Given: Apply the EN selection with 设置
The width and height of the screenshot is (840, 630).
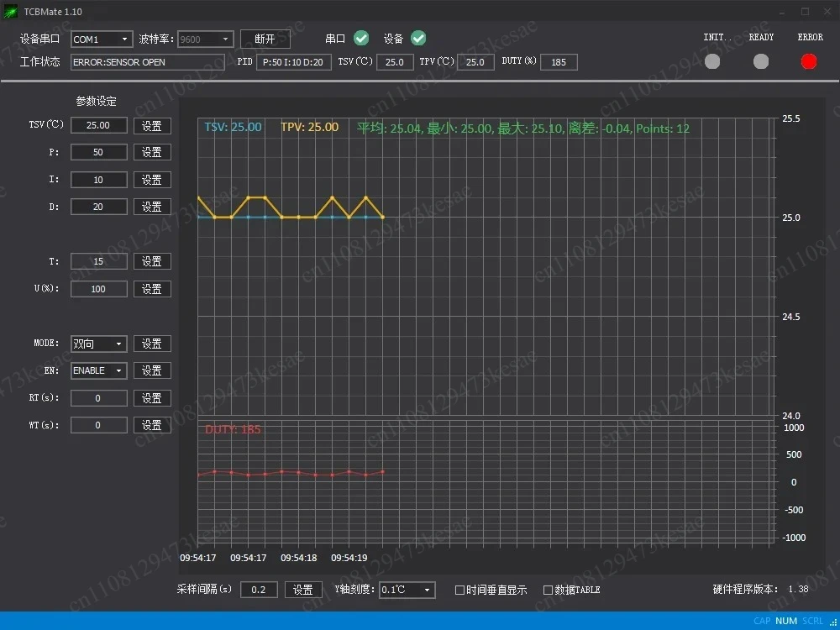Looking at the screenshot, I should (x=152, y=370).
